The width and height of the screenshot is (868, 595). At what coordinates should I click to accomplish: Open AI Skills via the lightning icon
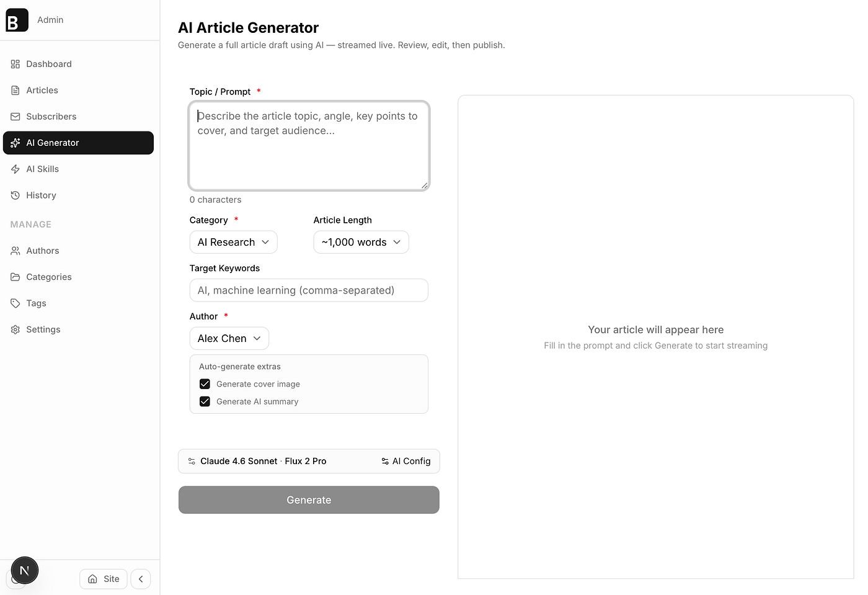point(15,169)
